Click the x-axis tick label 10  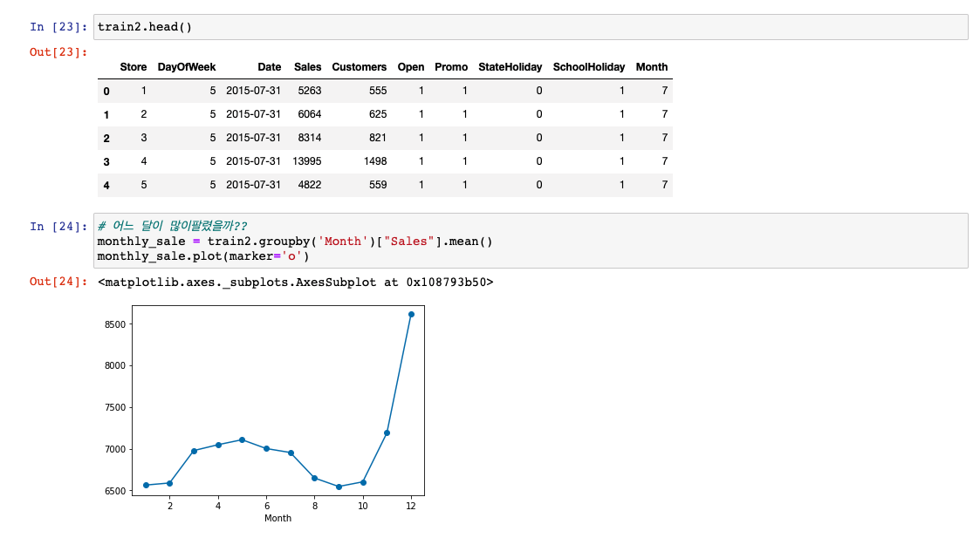(362, 506)
